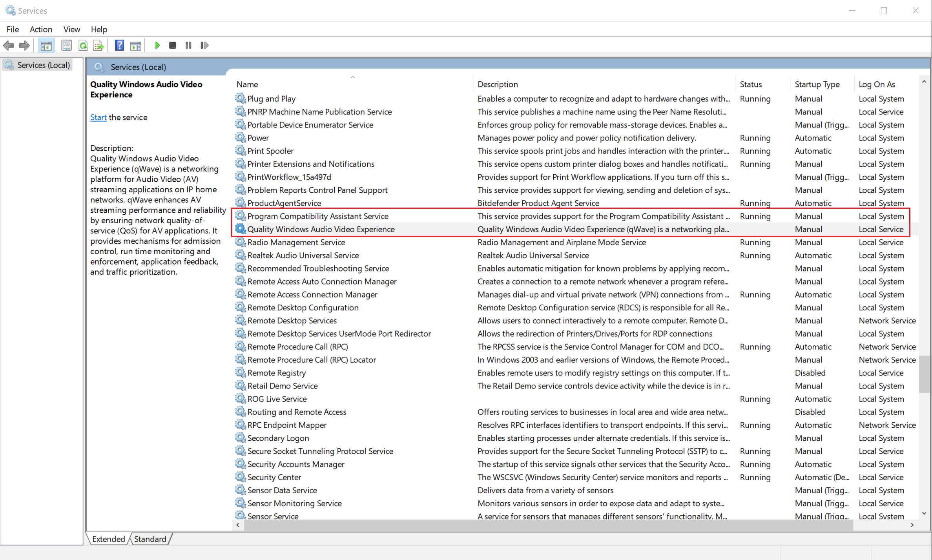Click the Restart Service toolbar icon

click(204, 46)
